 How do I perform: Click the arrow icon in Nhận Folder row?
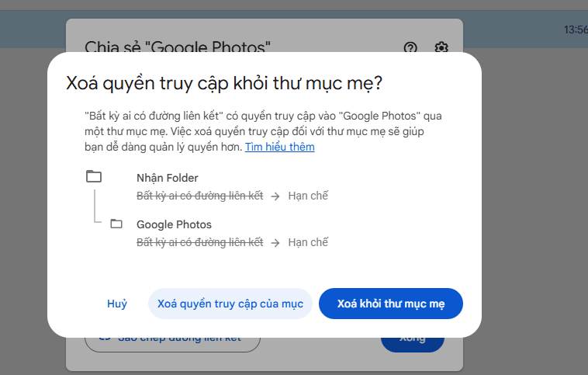coord(275,196)
